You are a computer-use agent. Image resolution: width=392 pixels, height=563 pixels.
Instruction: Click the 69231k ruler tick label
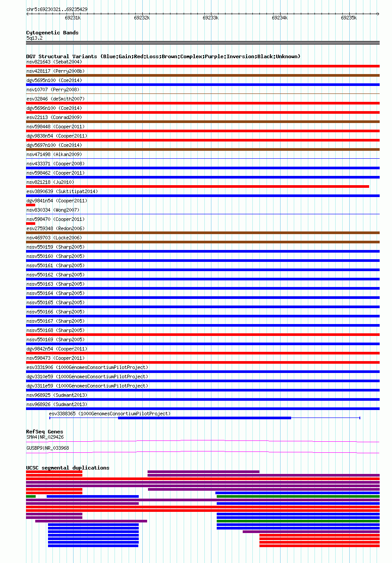click(73, 18)
